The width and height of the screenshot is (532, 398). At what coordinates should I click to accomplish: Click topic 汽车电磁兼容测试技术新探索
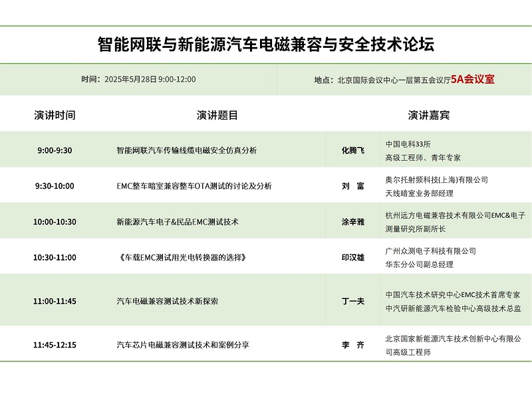(x=168, y=301)
